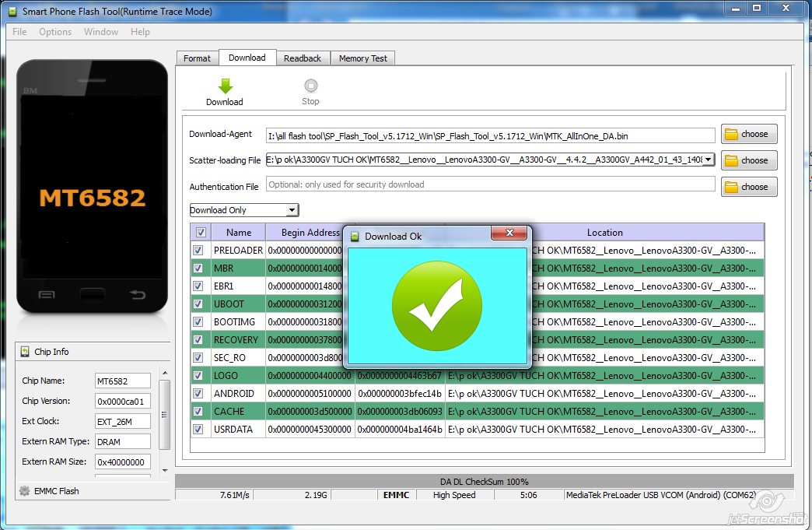812x530 pixels.
Task: Uncheck the UBOOT partition checkbox
Action: (x=198, y=304)
